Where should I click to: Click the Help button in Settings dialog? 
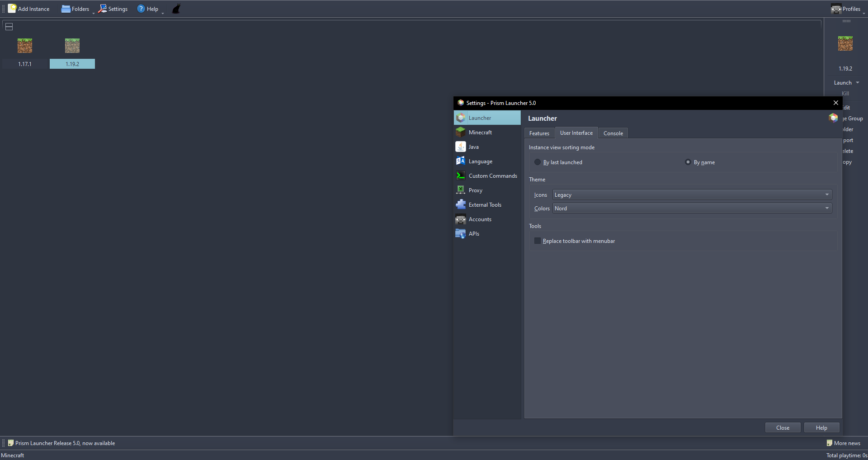(821, 427)
